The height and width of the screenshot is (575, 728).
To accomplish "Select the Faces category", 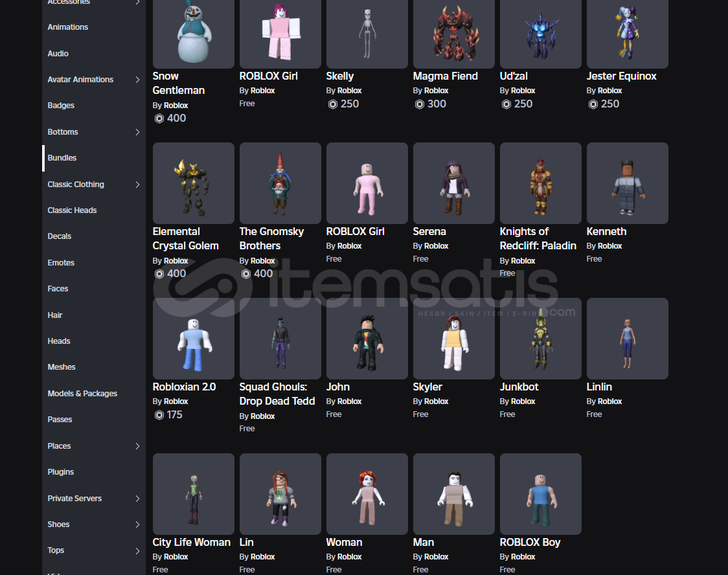I will point(58,289).
